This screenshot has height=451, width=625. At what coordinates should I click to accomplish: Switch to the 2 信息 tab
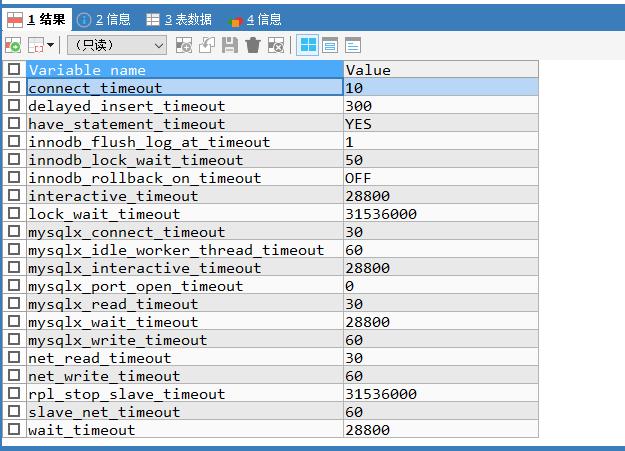pyautogui.click(x=104, y=19)
